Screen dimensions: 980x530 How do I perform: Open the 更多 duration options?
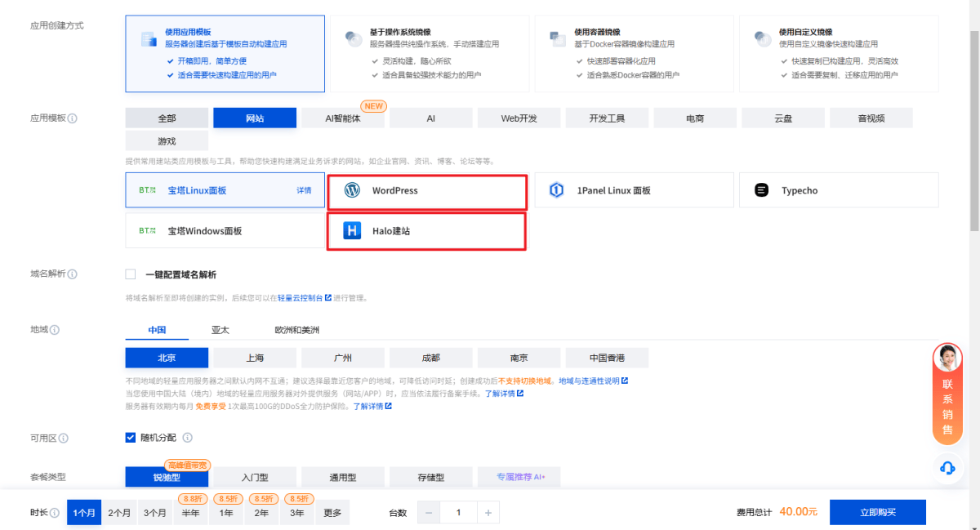(x=332, y=513)
